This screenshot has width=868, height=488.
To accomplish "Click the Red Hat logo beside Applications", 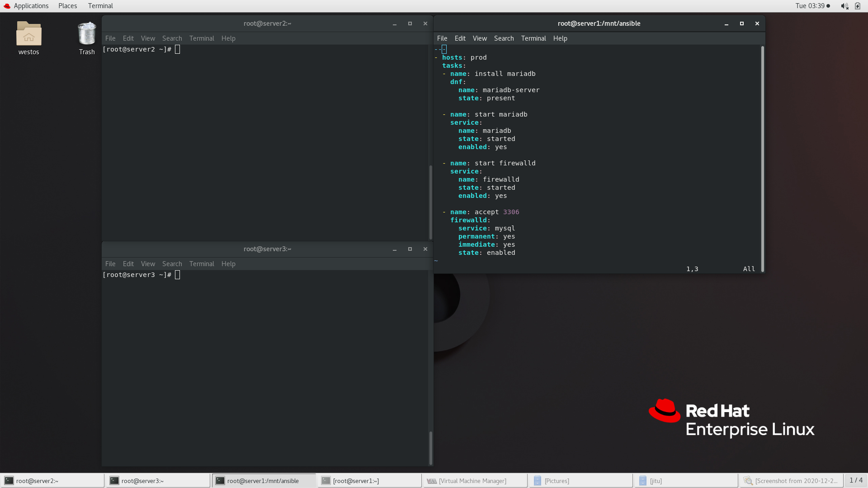I will [x=7, y=6].
